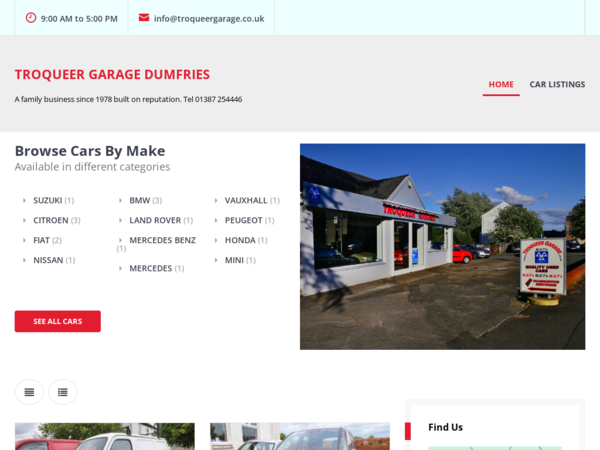Screen dimensions: 600x450
Task: Click the arrow bullet beside Citroen
Action: click(x=24, y=220)
